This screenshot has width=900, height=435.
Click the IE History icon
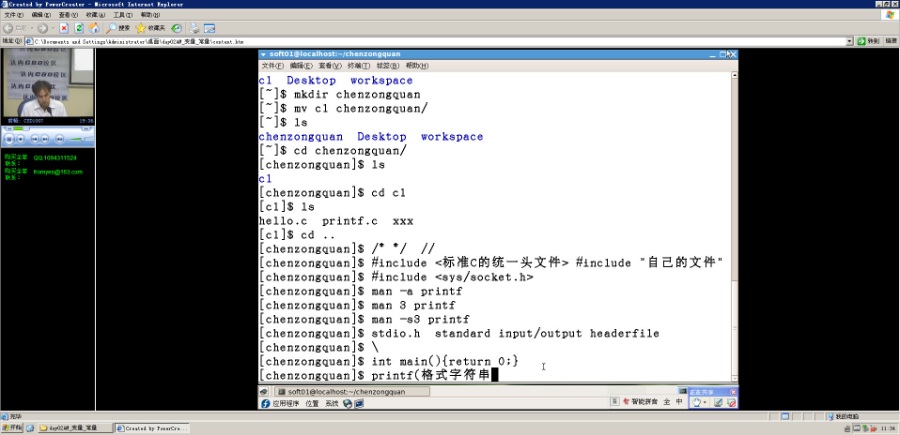point(177,28)
